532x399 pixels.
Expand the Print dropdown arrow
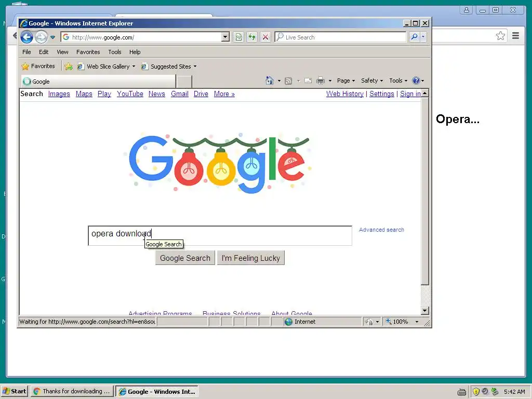click(330, 81)
